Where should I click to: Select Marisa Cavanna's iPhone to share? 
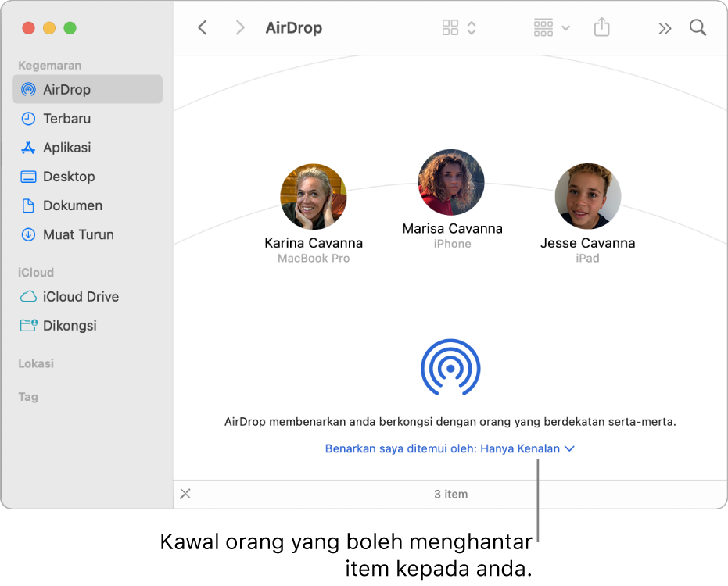click(x=451, y=182)
